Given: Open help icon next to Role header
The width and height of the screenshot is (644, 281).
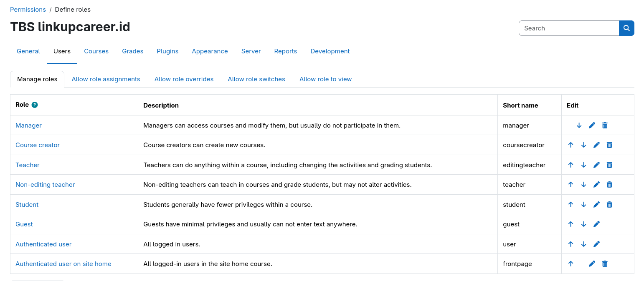Looking at the screenshot, I should pos(35,105).
